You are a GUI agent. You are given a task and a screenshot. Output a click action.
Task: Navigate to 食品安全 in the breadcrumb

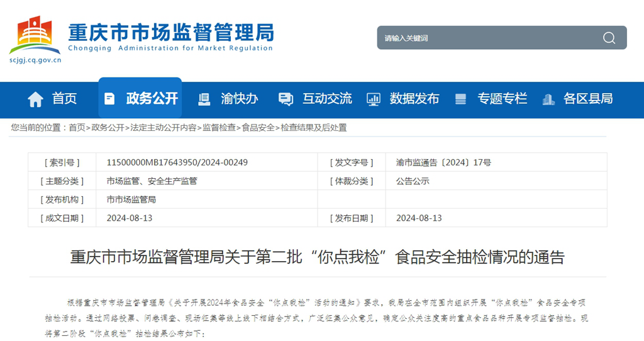click(x=258, y=128)
